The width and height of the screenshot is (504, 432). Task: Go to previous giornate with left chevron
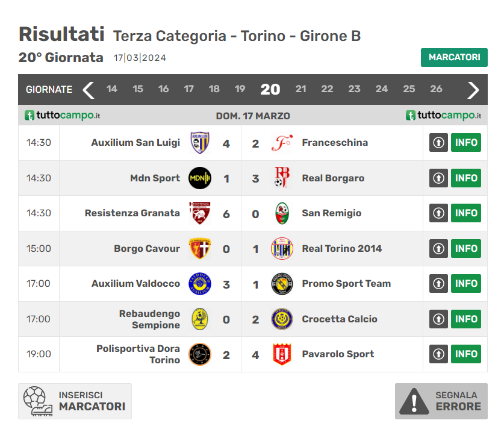[x=89, y=90]
